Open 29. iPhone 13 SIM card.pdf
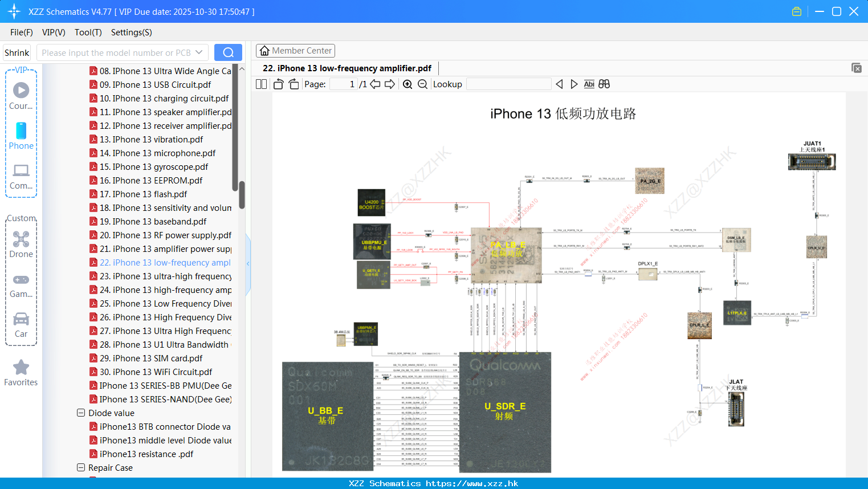The width and height of the screenshot is (868, 489). click(x=146, y=358)
